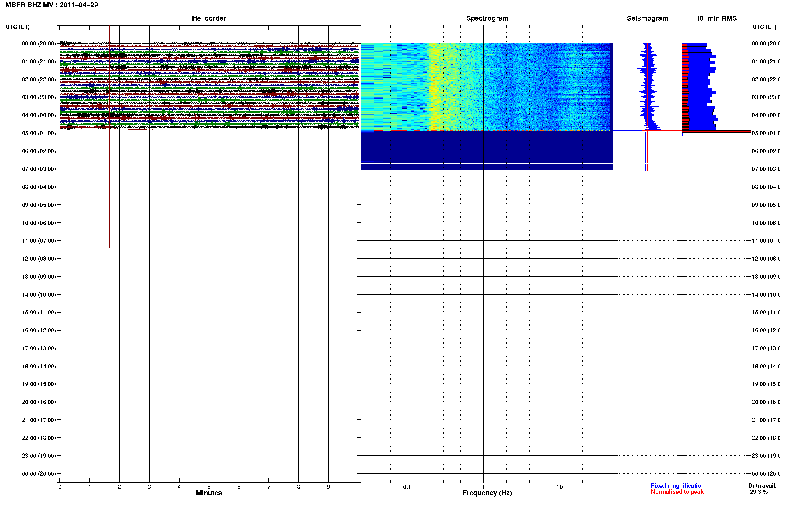Click the yellow band in the Spectrogram
The image size is (812, 508).
pos(436,87)
